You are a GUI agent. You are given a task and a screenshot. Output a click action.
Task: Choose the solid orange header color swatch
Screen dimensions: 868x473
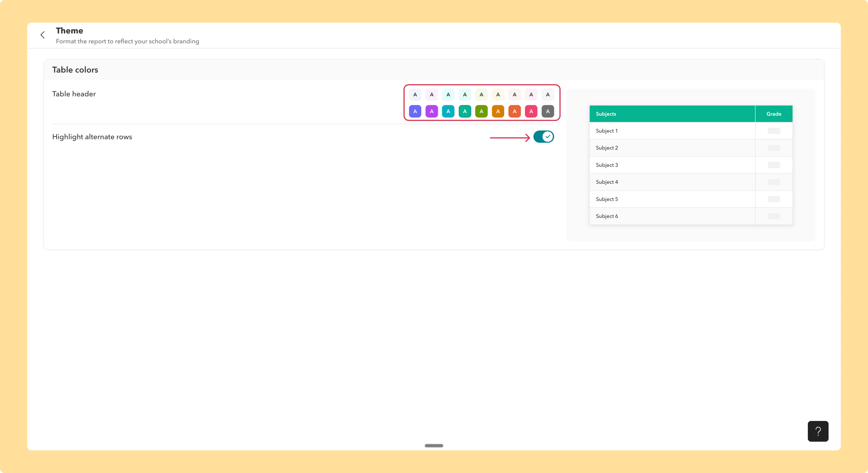515,111
